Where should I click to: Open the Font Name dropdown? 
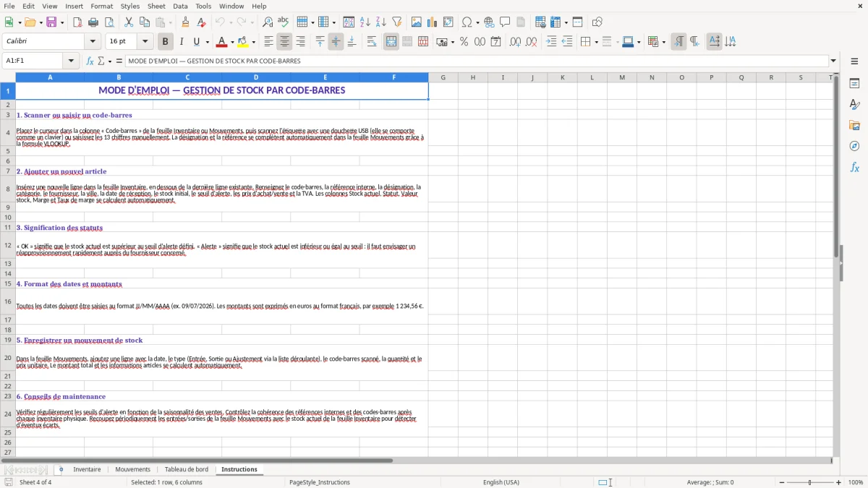93,42
